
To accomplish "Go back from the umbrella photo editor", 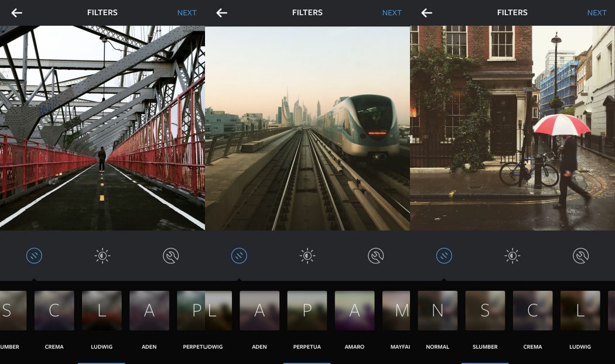I will (426, 12).
